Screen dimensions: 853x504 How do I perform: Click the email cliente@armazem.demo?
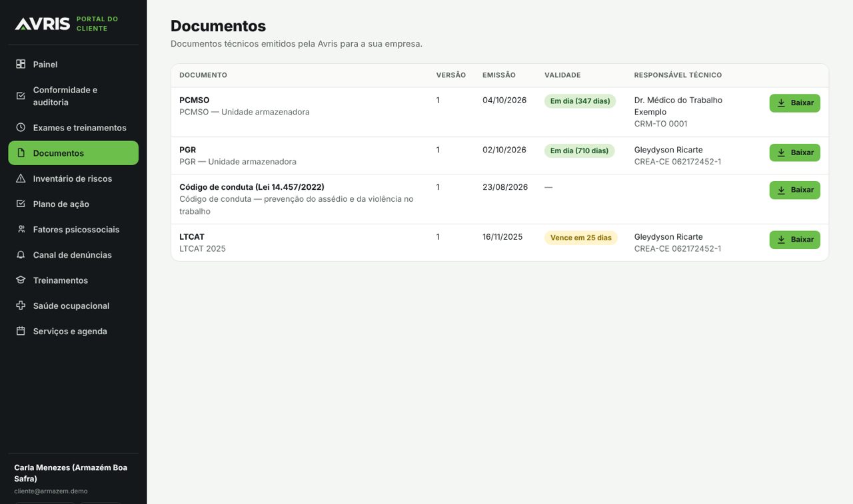click(51, 491)
